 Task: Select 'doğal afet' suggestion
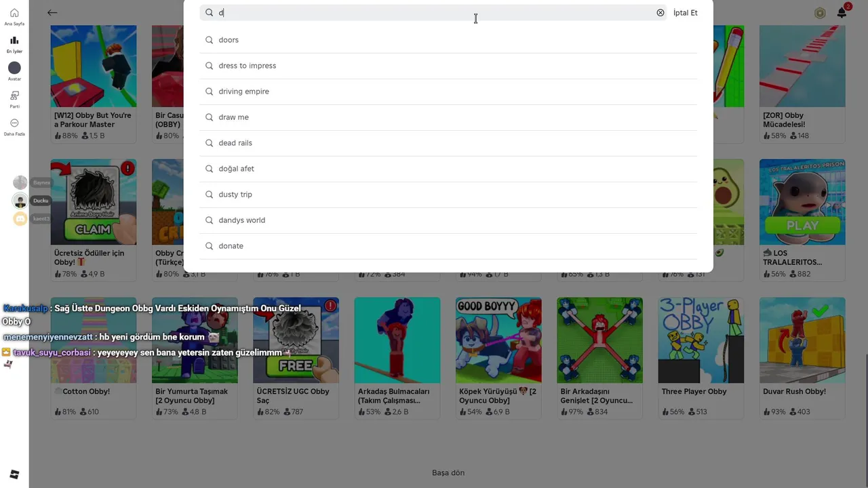(x=448, y=169)
